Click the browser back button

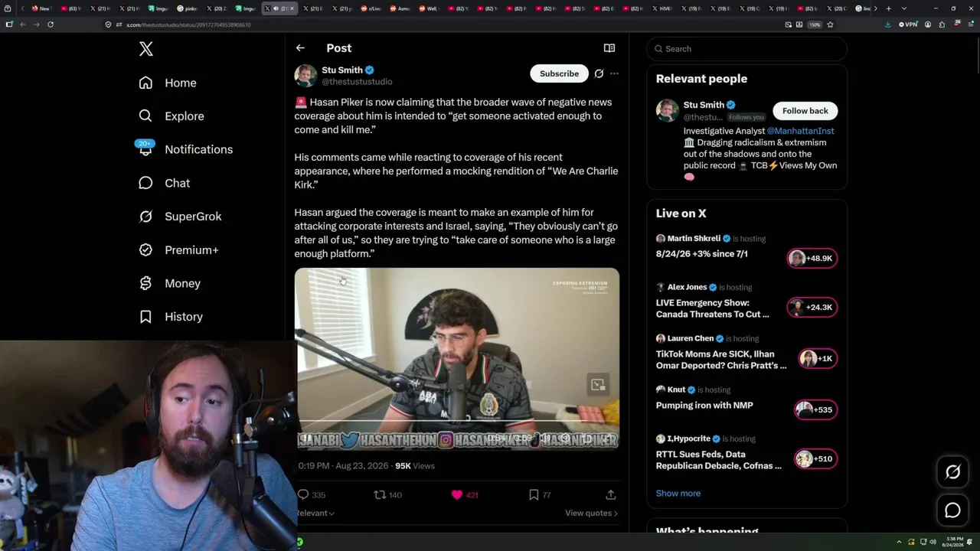[x=23, y=24]
